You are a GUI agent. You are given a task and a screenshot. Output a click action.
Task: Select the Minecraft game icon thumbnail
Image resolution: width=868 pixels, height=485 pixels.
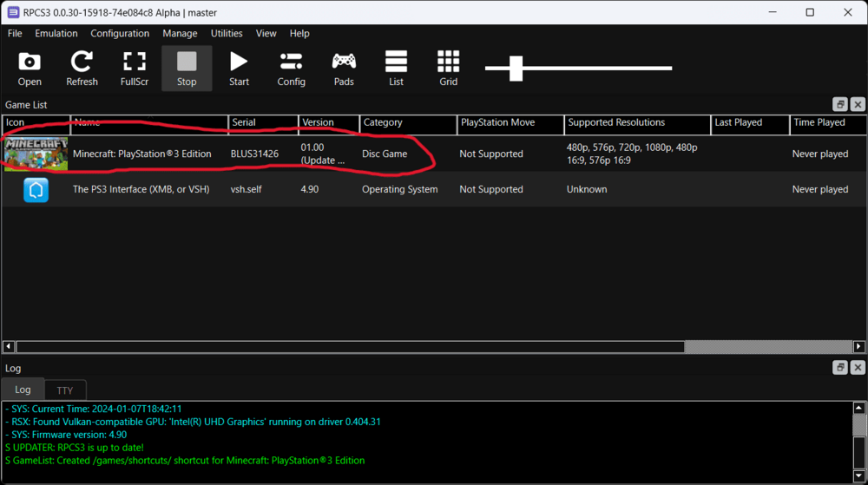(x=36, y=154)
